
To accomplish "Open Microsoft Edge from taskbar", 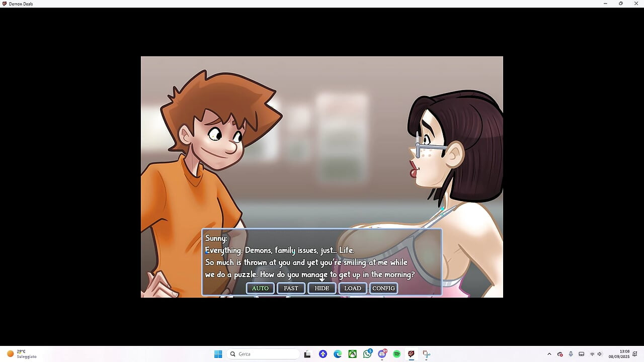I will tap(338, 354).
